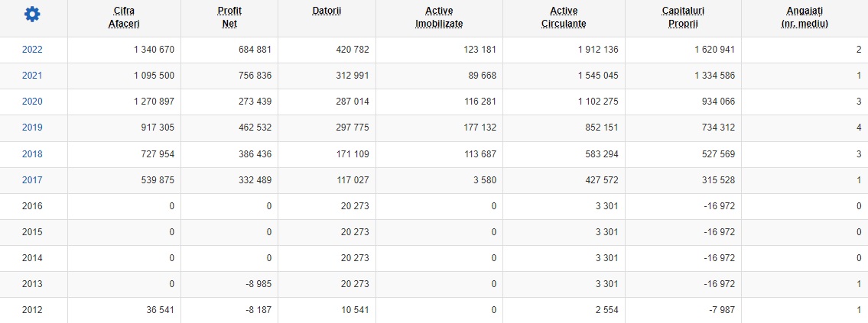Click the 2016 year row label
The height and width of the screenshot is (323, 868).
tap(32, 205)
